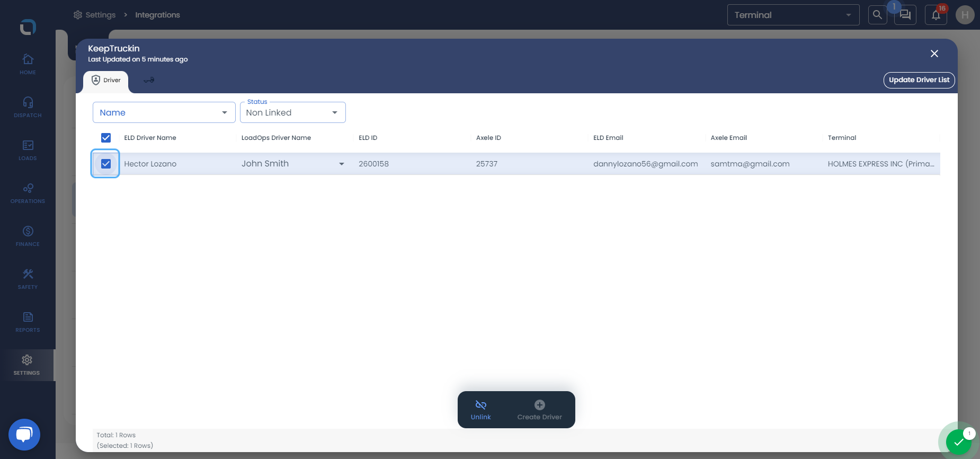Go to Loads in sidebar

pos(28,150)
